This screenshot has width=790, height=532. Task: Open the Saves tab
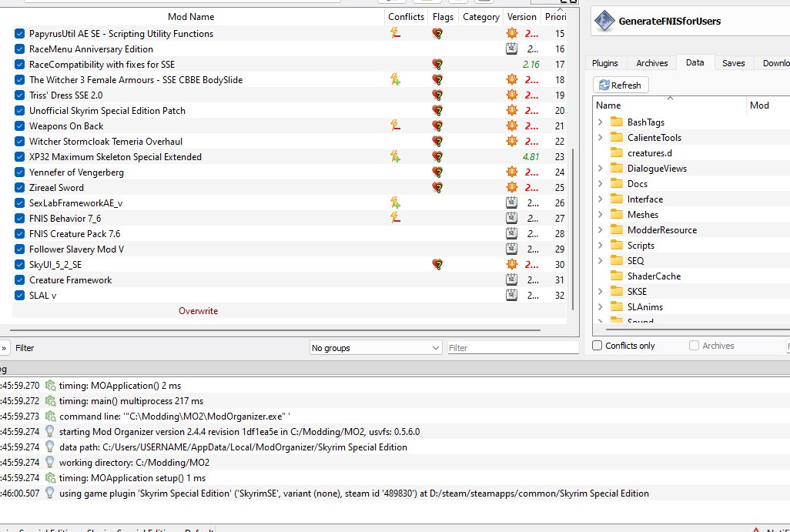[733, 63]
